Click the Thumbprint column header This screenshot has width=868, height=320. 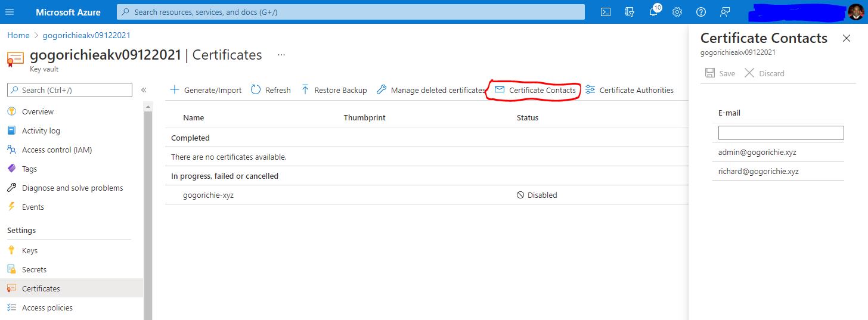(x=364, y=118)
